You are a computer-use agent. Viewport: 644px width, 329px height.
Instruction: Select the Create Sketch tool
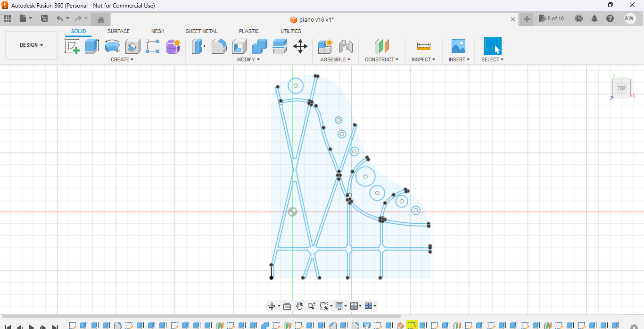tap(72, 46)
